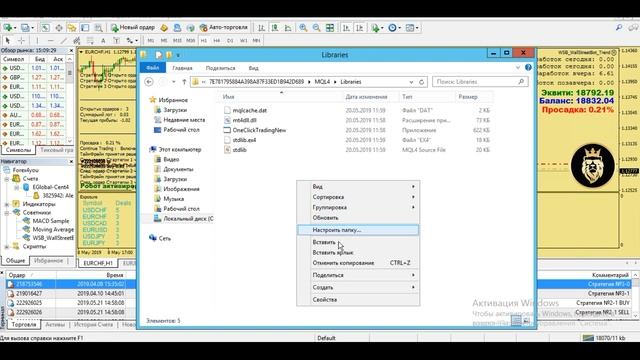Click the chart zoom out icon

point(316,28)
